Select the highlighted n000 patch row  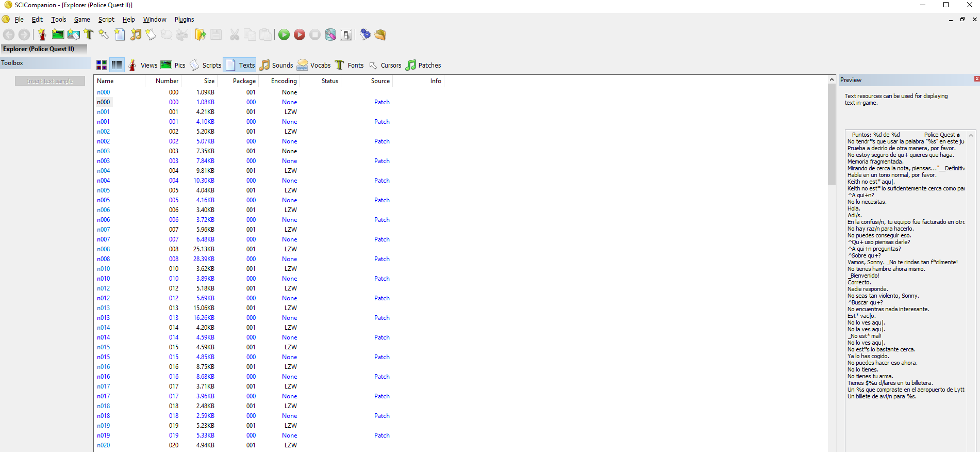tap(269, 102)
